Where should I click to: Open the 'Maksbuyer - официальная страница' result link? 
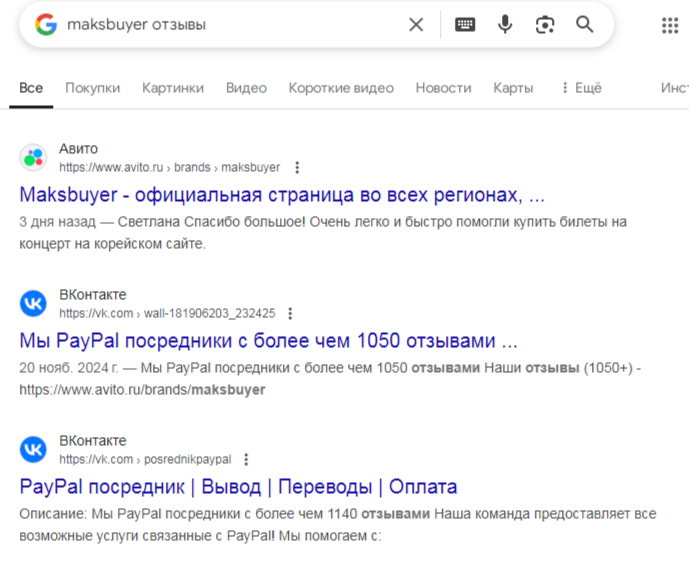pos(282,195)
